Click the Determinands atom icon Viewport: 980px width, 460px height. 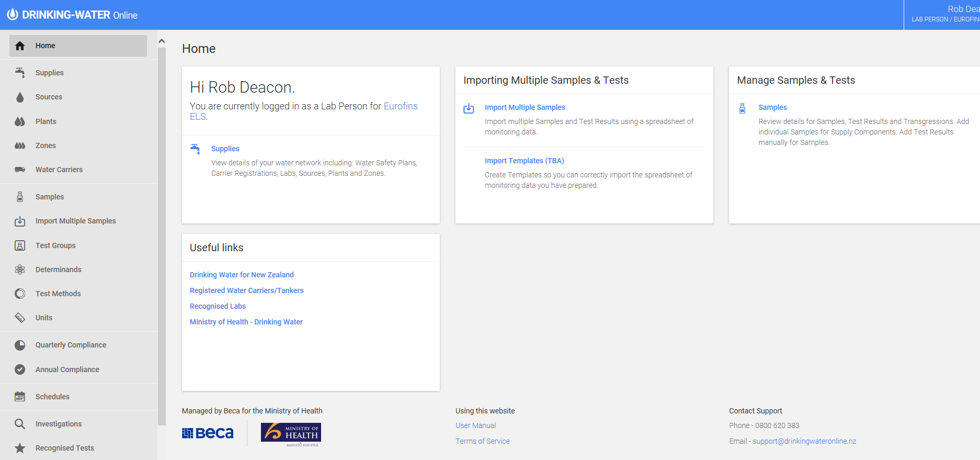(20, 270)
